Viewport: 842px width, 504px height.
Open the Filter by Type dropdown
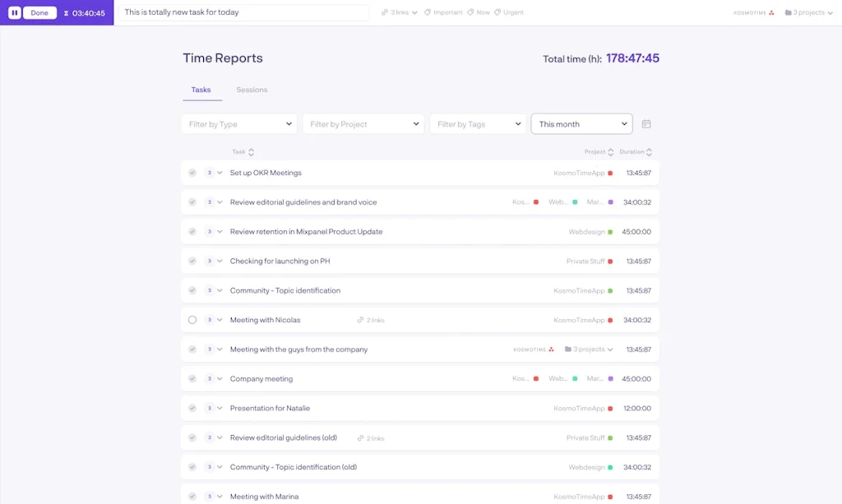point(239,124)
